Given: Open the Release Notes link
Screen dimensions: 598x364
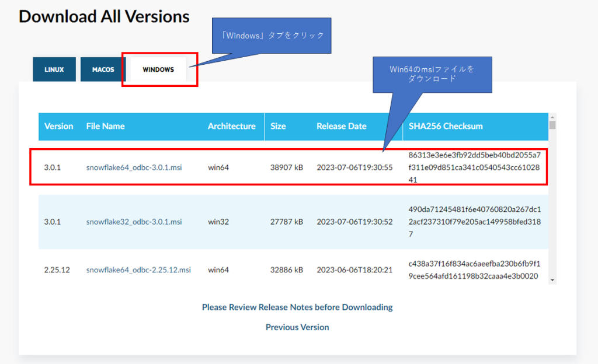Looking at the screenshot, I should pos(297,307).
